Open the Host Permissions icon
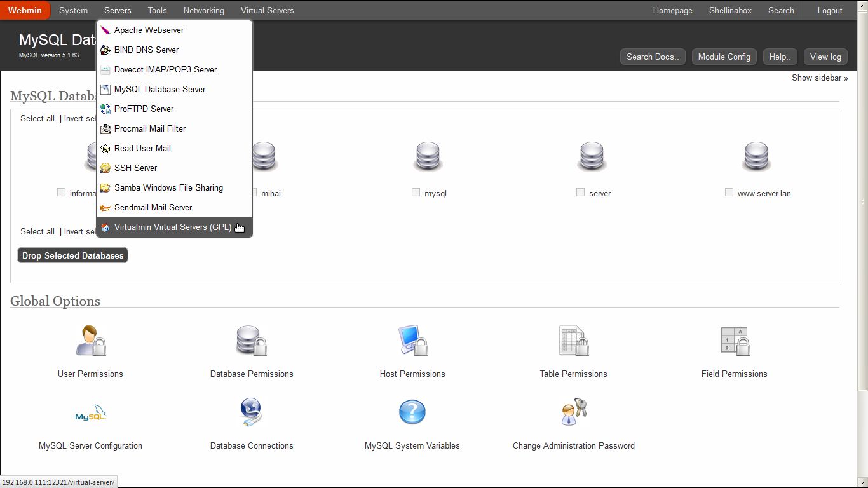The image size is (868, 488). [x=412, y=341]
